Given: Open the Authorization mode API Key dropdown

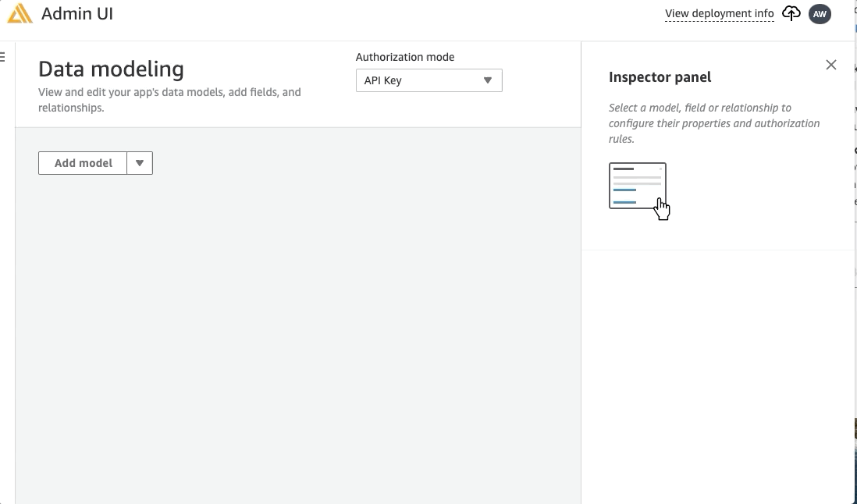Looking at the screenshot, I should 428,80.
